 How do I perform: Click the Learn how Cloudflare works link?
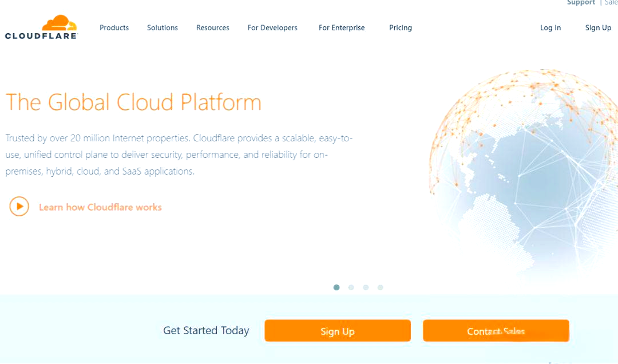click(x=101, y=207)
